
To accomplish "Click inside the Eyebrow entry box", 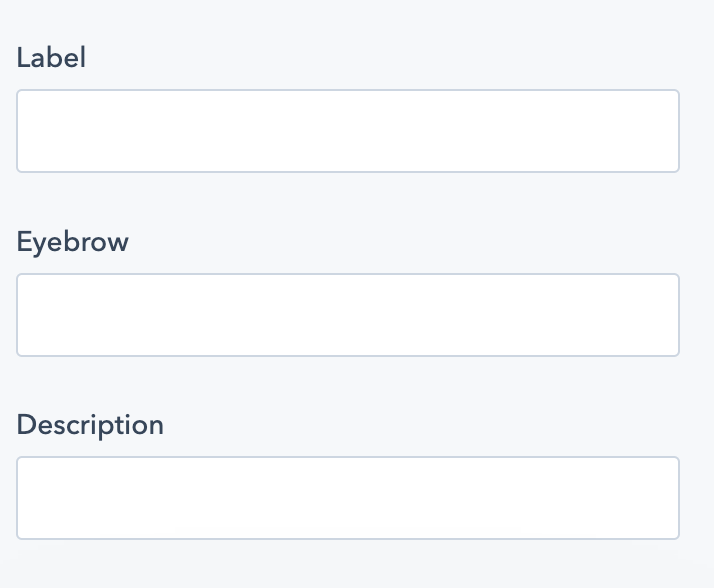I will (x=348, y=315).
